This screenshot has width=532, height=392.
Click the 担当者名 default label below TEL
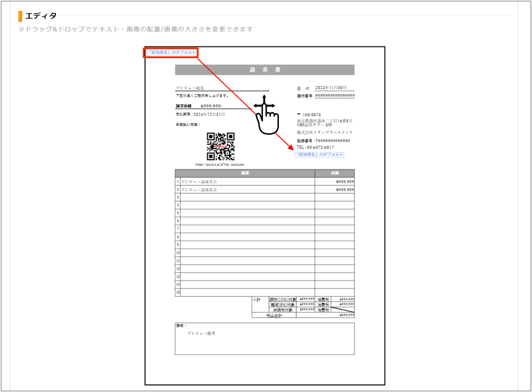pos(319,155)
